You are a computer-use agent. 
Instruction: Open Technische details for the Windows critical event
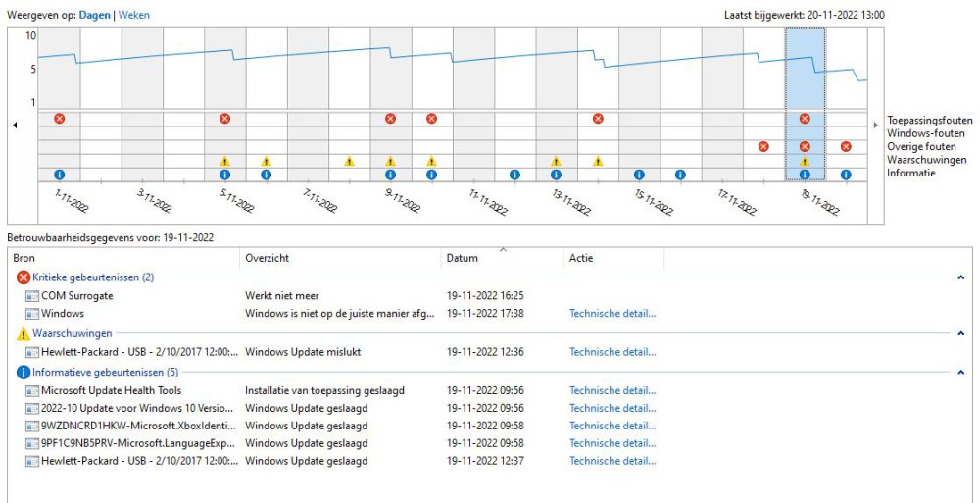point(612,314)
